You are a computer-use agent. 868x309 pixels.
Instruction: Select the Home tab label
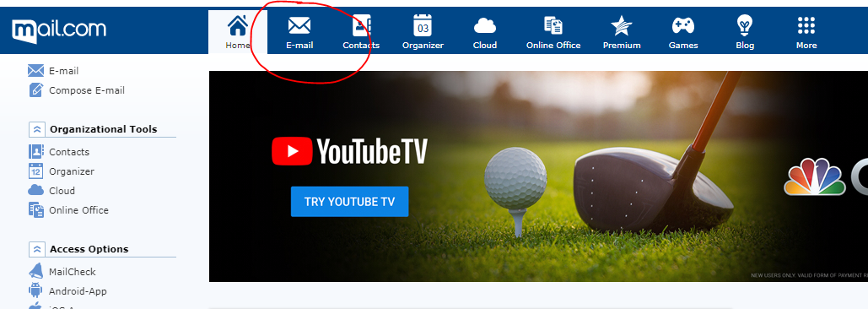click(238, 46)
